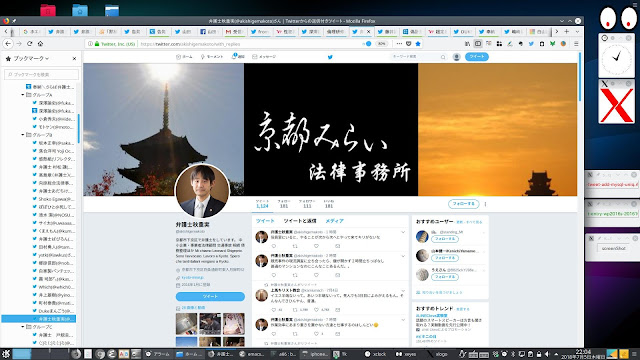Open the library icon in Firefox toolbar
Screen dimensions: 640x360
pos(467,44)
